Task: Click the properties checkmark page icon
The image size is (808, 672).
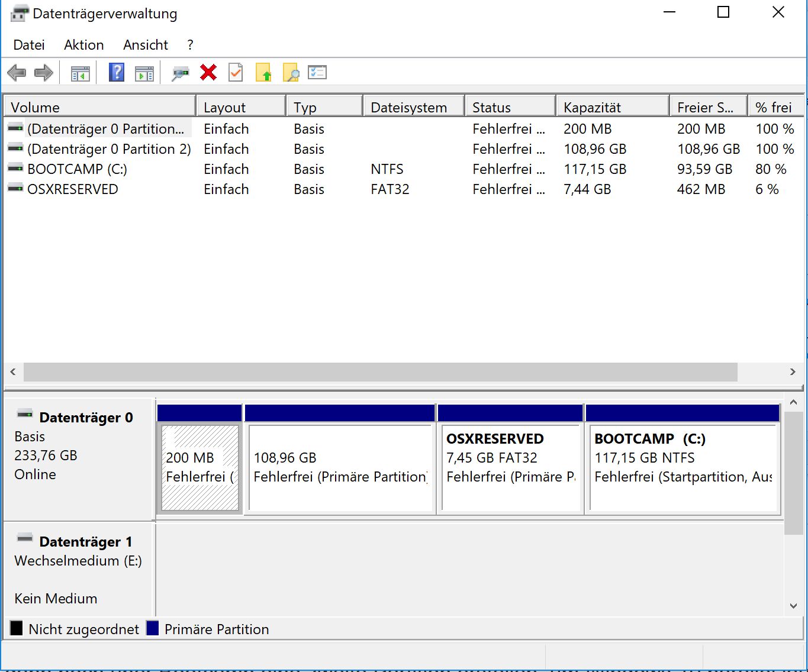Action: [x=236, y=73]
